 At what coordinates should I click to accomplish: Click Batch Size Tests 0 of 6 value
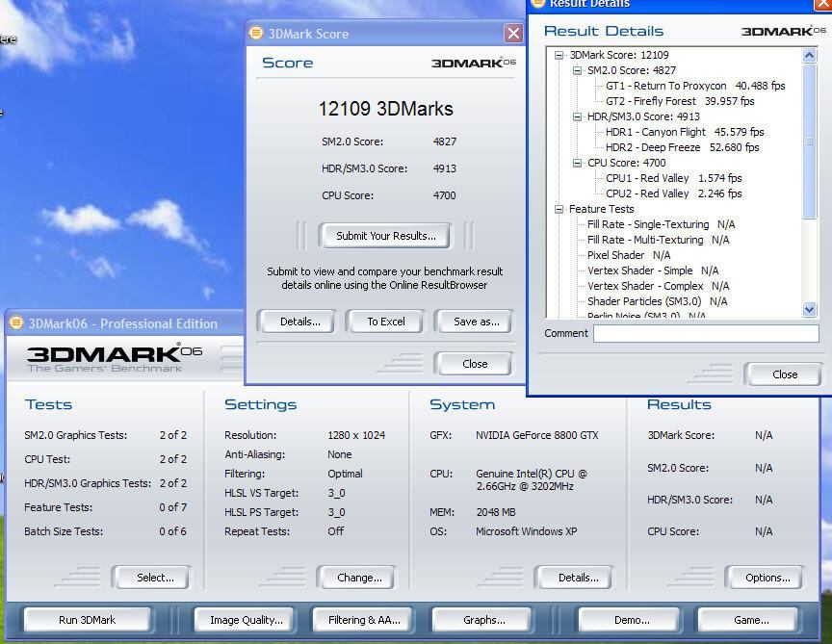[173, 531]
